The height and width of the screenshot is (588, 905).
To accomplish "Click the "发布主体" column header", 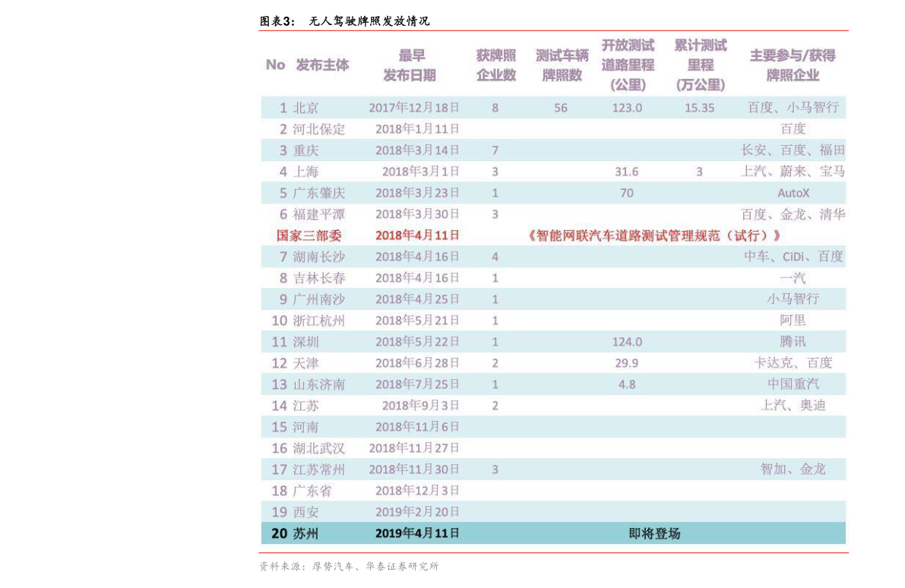I will pos(322,65).
